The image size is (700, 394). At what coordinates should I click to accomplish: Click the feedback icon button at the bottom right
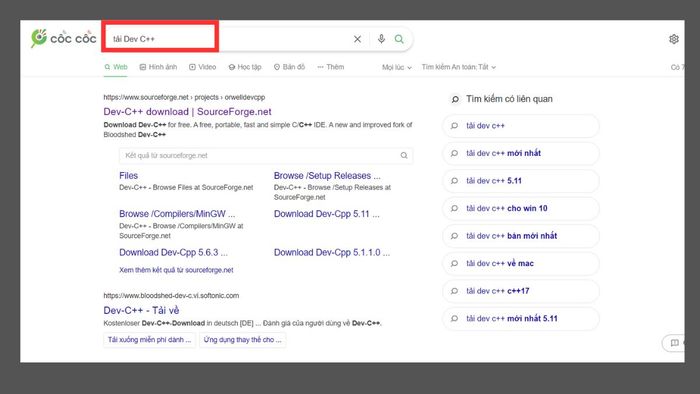674,343
